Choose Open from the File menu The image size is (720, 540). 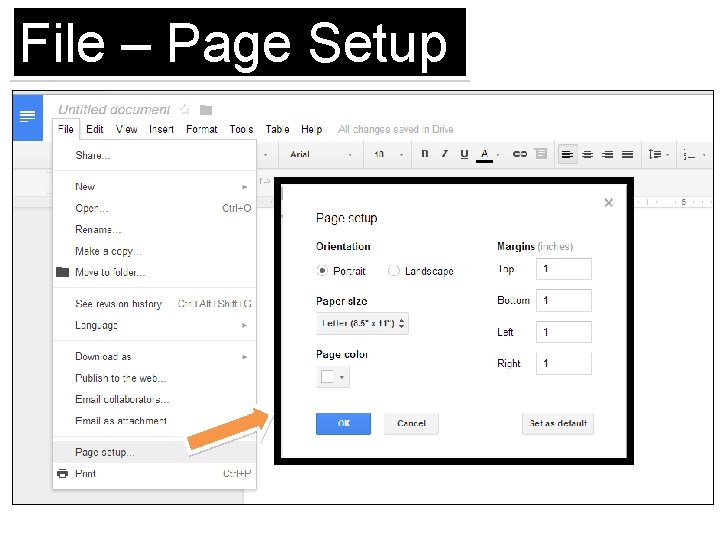click(155, 208)
